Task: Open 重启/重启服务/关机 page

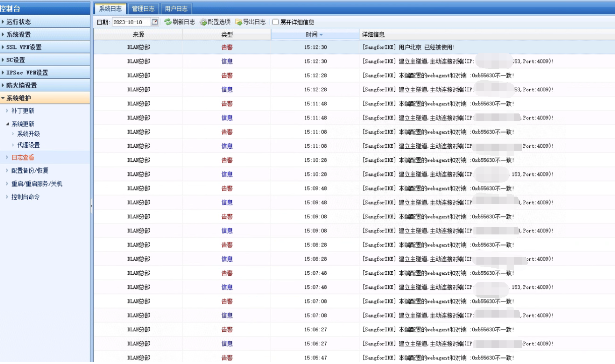Action: click(37, 184)
